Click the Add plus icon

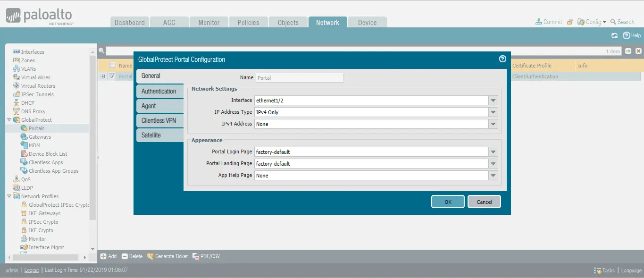point(103,256)
